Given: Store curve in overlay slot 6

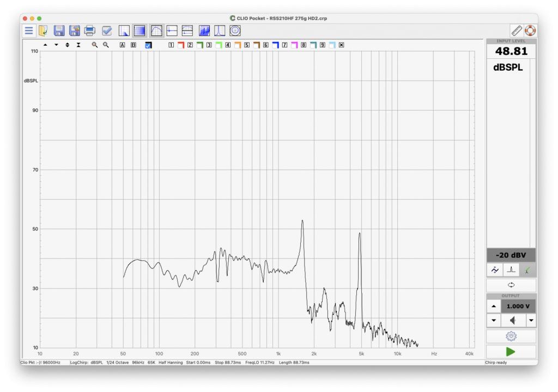Looking at the screenshot, I should click(265, 45).
